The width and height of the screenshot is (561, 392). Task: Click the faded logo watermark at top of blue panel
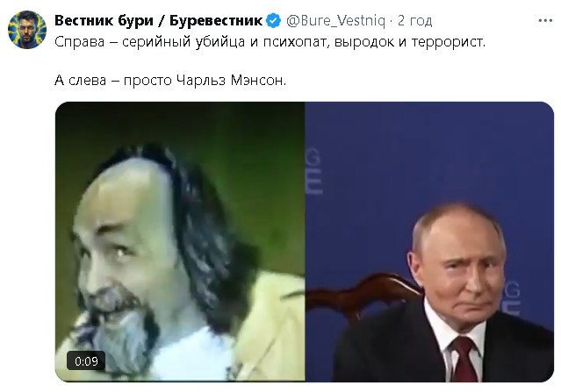(x=313, y=172)
